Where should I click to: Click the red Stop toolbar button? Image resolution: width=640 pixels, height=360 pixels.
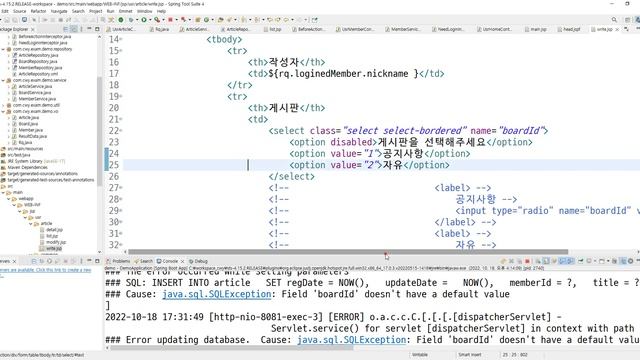[x=170, y=20]
